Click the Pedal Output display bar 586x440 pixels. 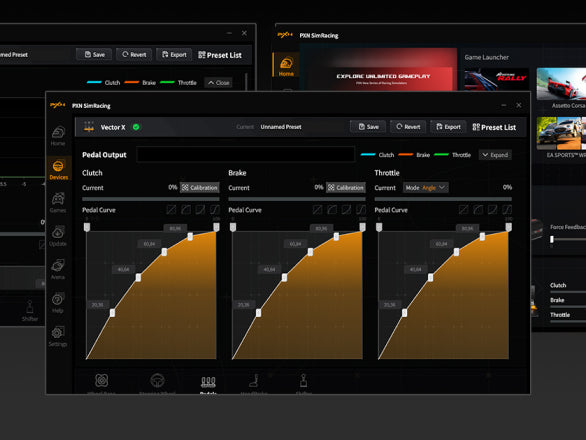(246, 154)
